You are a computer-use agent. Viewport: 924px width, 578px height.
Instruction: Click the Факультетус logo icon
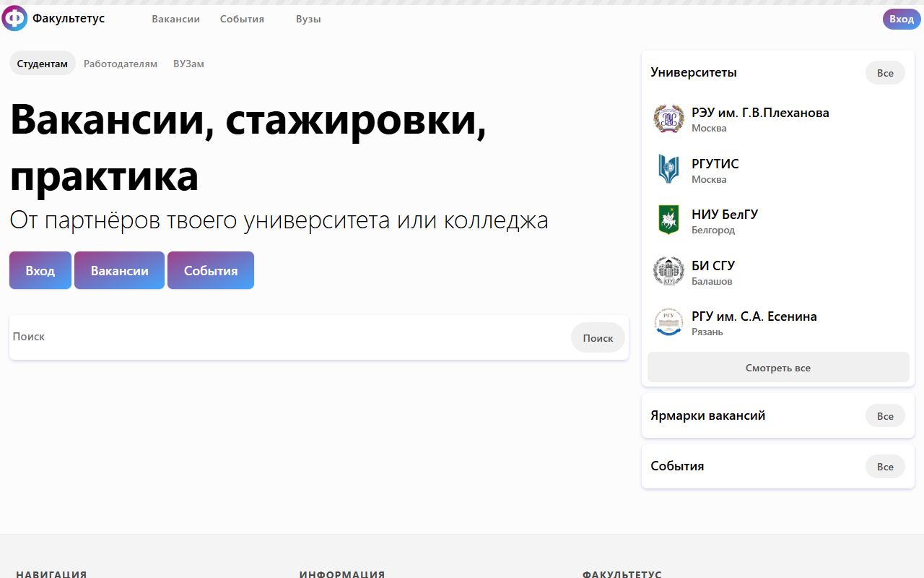click(x=14, y=19)
